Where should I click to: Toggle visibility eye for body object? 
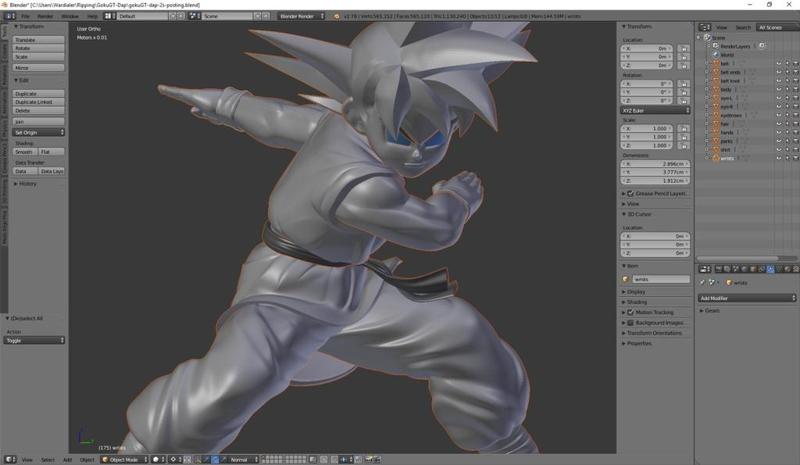point(779,89)
